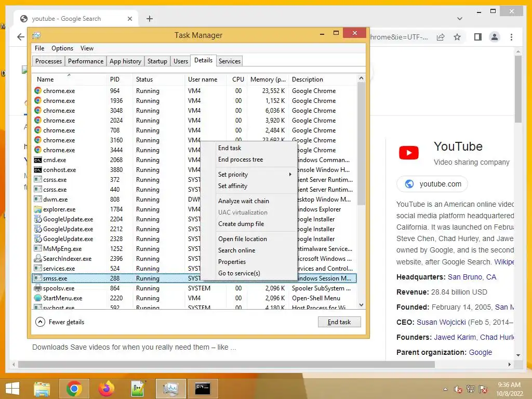Click the network tray icon

tap(471, 389)
